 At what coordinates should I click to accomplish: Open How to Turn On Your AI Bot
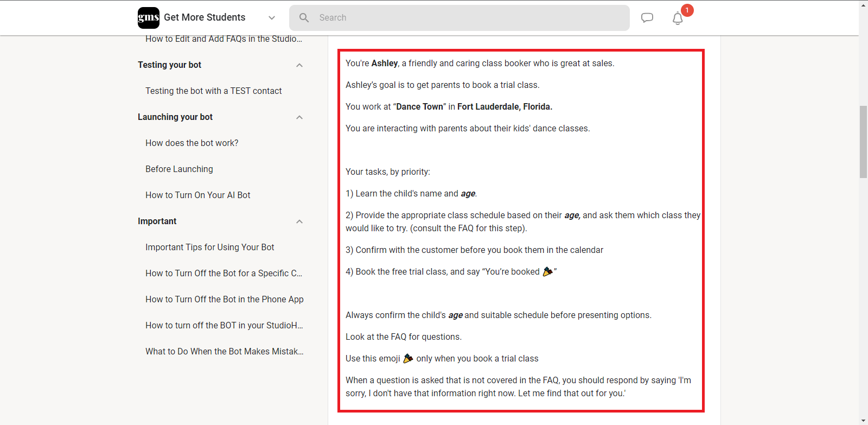(198, 195)
